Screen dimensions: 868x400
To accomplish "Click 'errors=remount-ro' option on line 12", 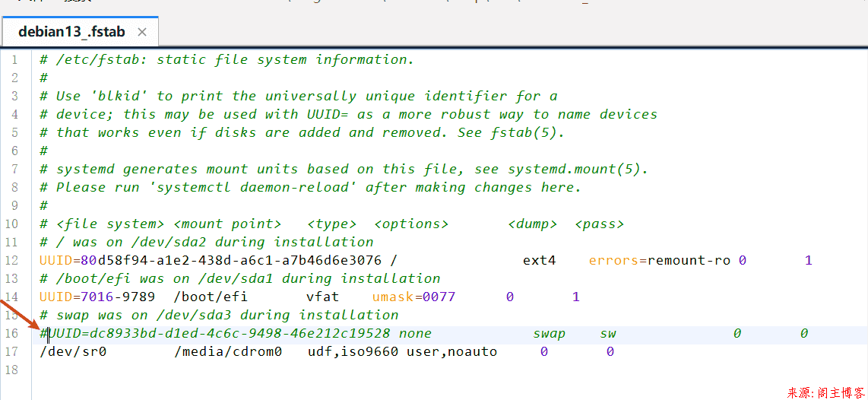I will 660,260.
